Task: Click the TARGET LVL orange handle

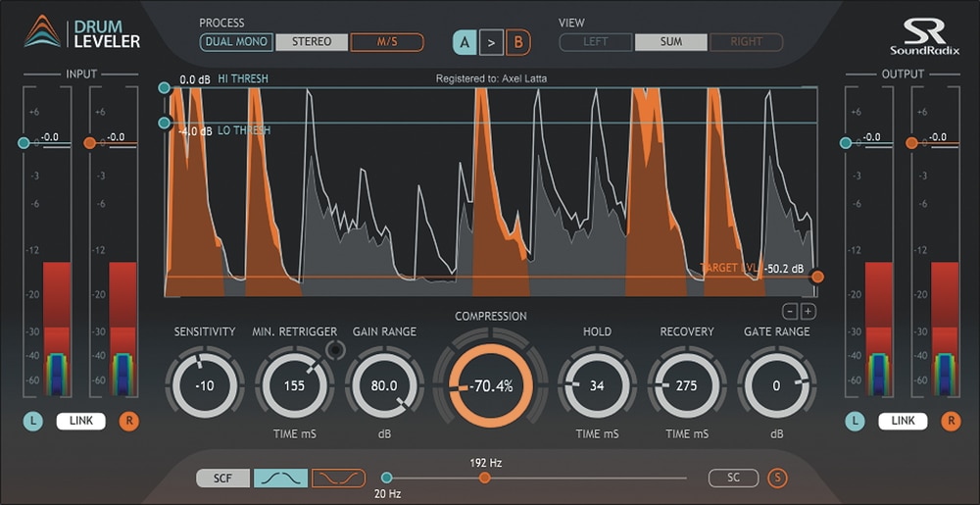Action: pos(817,277)
